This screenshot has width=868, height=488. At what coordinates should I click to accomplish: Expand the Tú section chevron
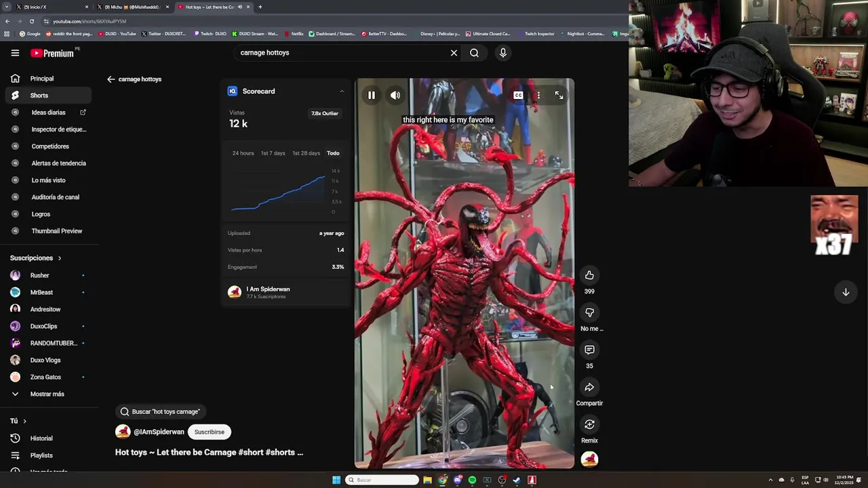(x=24, y=422)
